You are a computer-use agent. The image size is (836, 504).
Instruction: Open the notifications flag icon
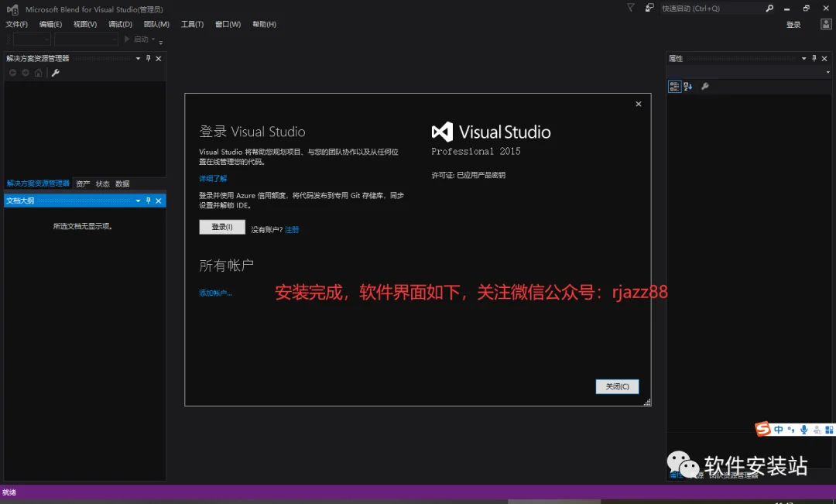(631, 8)
